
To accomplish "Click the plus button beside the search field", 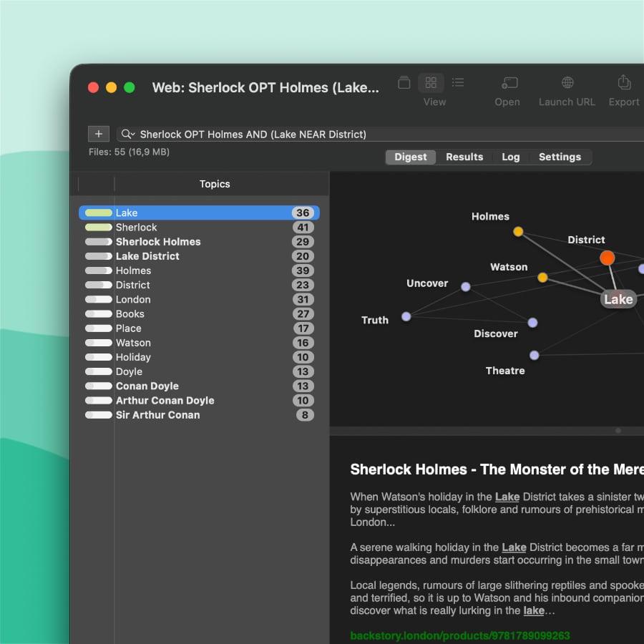I will (x=99, y=134).
